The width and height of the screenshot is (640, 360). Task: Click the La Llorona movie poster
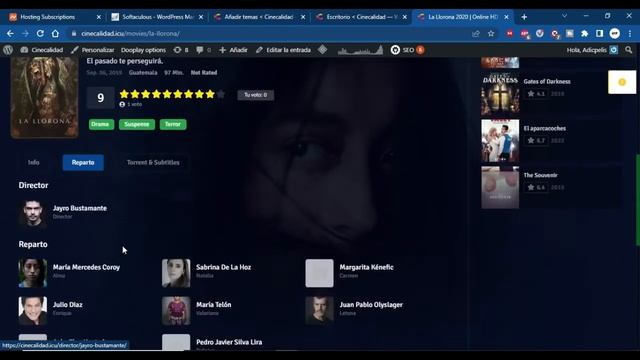coord(44,98)
